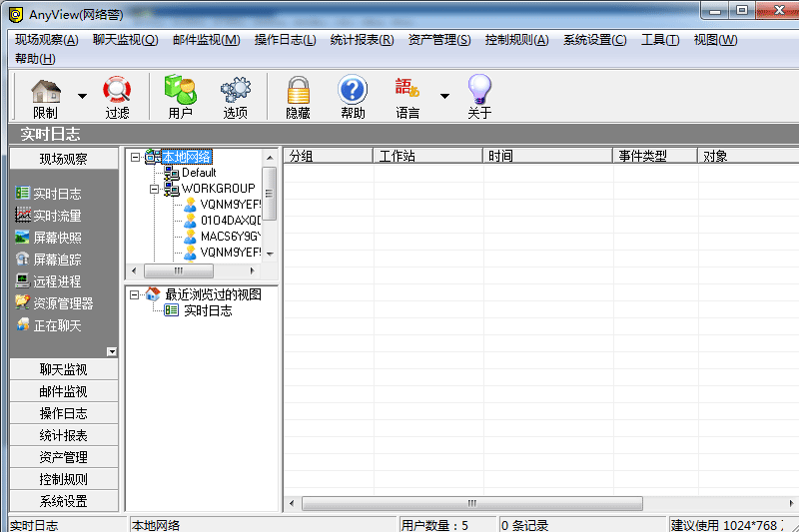Select the 本地网络 root tree item
The height and width of the screenshot is (532, 799).
(x=187, y=157)
